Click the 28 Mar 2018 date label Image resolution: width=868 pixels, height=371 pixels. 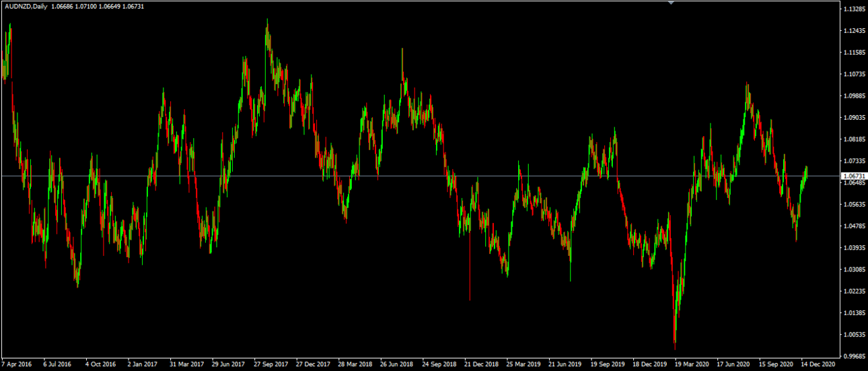click(355, 364)
